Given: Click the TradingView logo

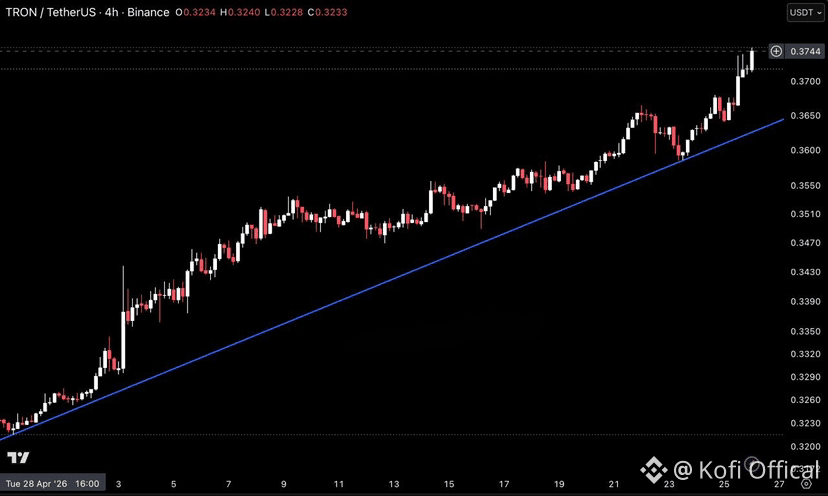Looking at the screenshot, I should pos(18,457).
